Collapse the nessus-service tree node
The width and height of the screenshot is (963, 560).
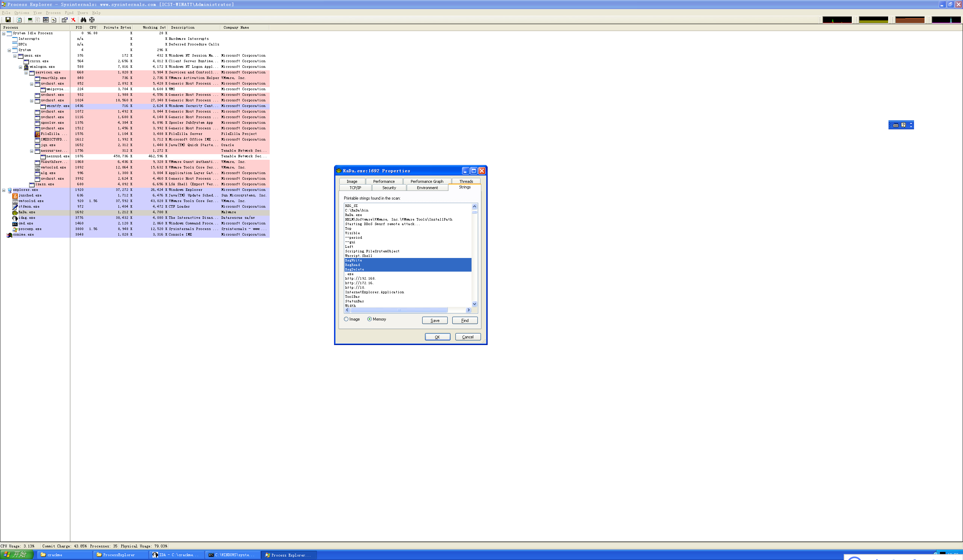[x=32, y=151]
